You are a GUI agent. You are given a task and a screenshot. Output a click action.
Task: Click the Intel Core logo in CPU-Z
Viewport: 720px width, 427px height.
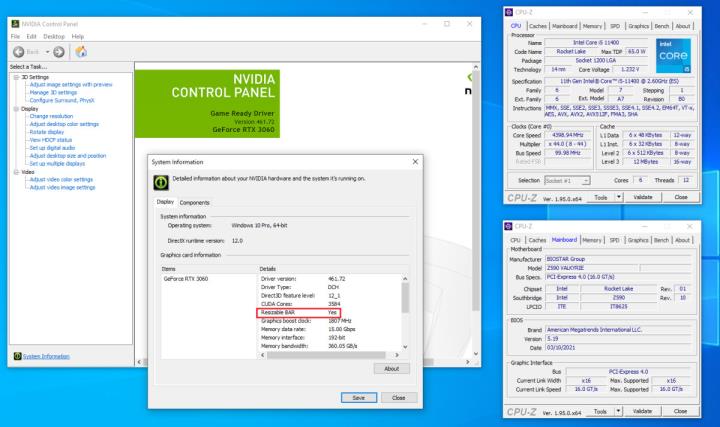tap(673, 56)
